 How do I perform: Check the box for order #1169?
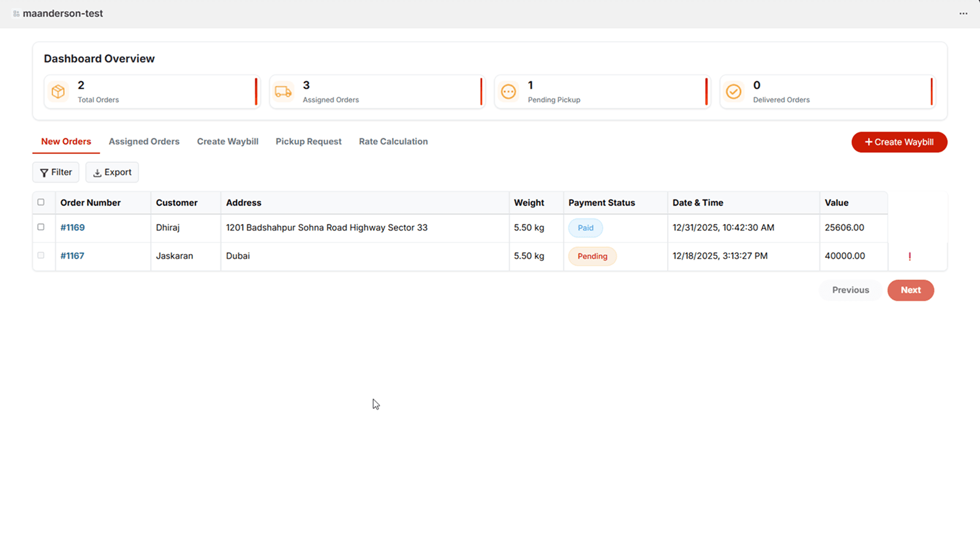41,227
